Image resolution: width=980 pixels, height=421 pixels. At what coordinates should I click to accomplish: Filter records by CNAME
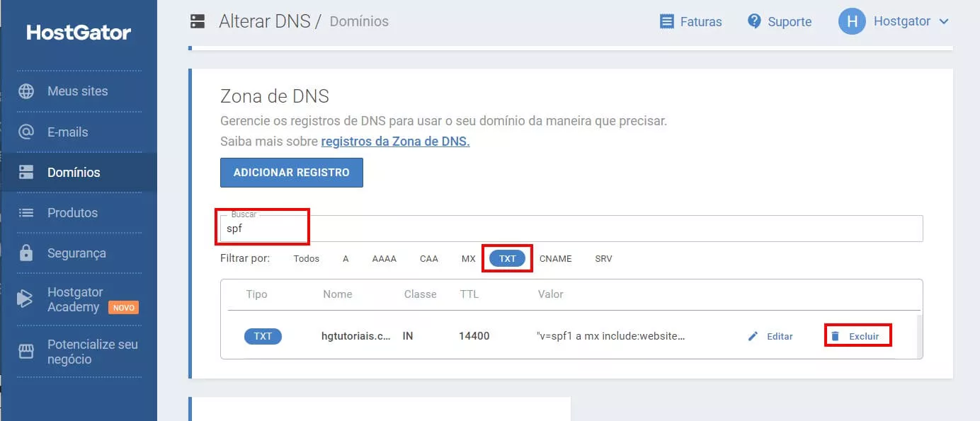coord(556,259)
